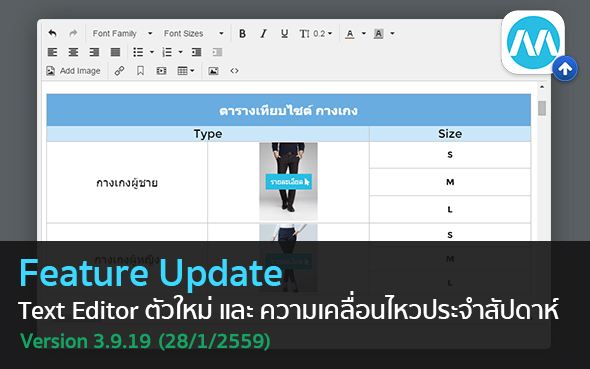The image size is (590, 369).
Task: Toggle Italic formatting
Action: pyautogui.click(x=263, y=33)
